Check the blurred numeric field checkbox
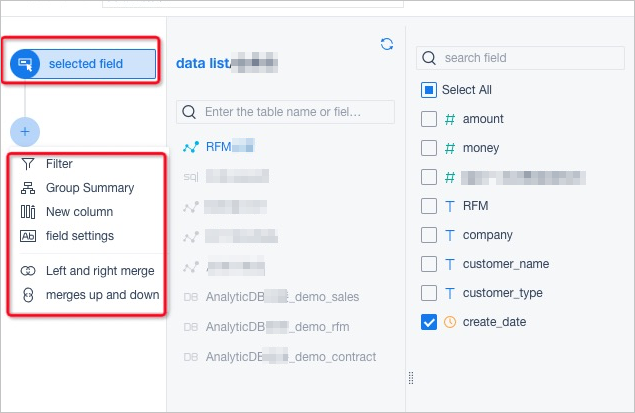635x413 pixels. [429, 177]
